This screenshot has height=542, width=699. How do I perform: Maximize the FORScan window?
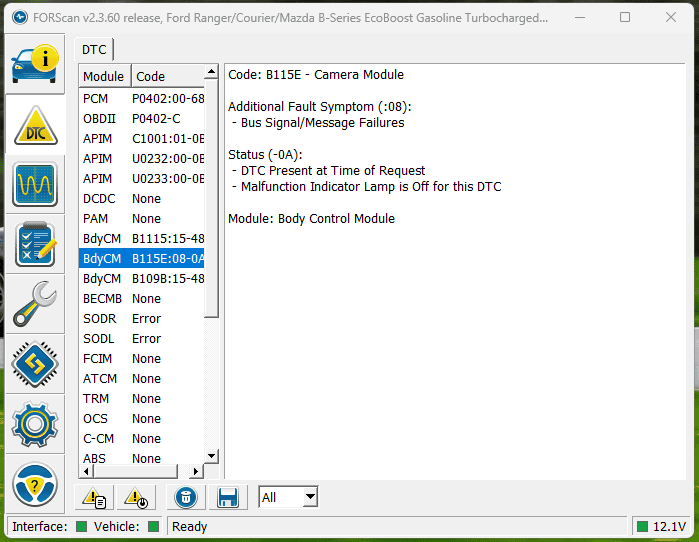(x=625, y=17)
